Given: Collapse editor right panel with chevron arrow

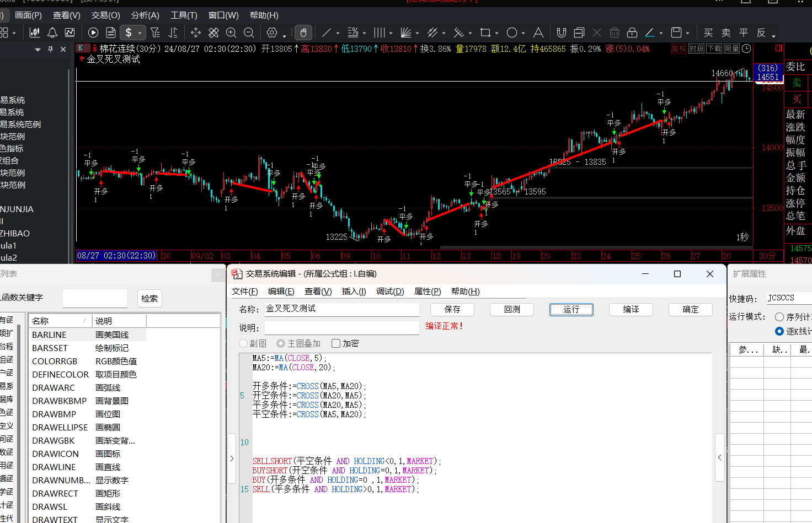Looking at the screenshot, I should (719, 457).
